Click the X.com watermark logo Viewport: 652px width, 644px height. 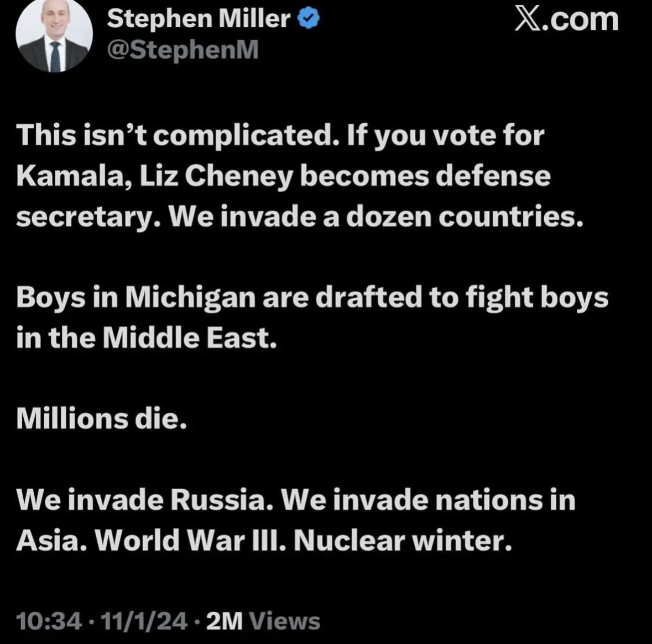pyautogui.click(x=566, y=19)
